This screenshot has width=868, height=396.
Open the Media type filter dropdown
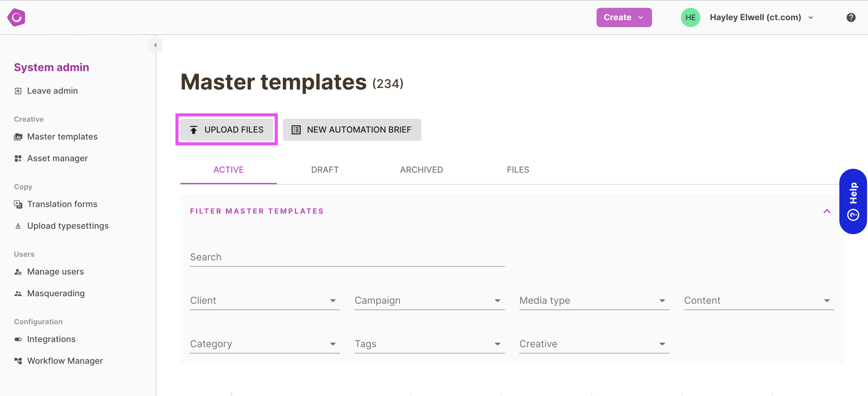click(x=594, y=300)
